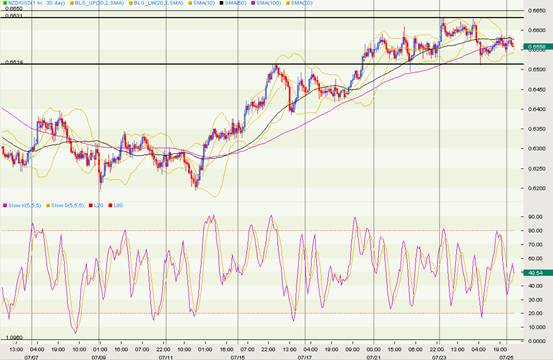
Task: Select the BLG_UP(20,2,SMA) legend entry
Action: [x=99, y=3]
